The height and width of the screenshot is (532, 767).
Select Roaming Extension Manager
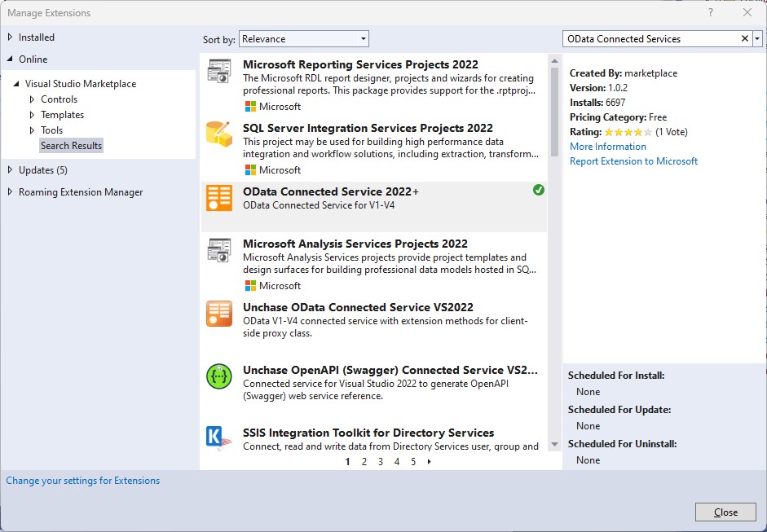[x=81, y=192]
